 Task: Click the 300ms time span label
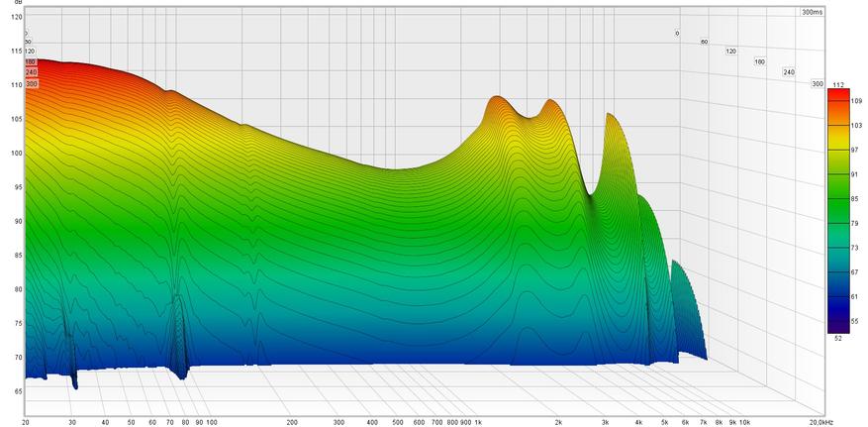click(x=812, y=13)
